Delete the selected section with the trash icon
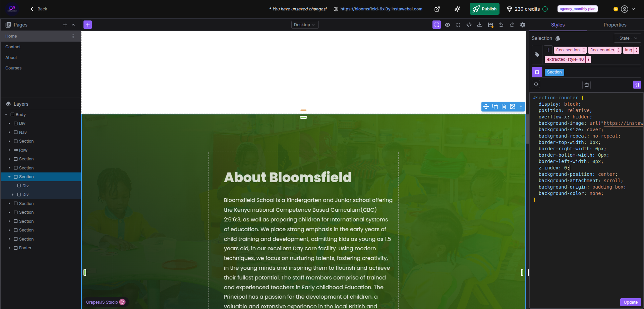This screenshot has width=644, height=309. [504, 106]
